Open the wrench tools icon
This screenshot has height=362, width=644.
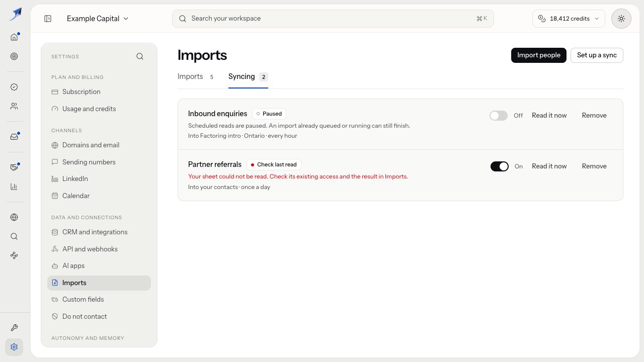[14, 328]
